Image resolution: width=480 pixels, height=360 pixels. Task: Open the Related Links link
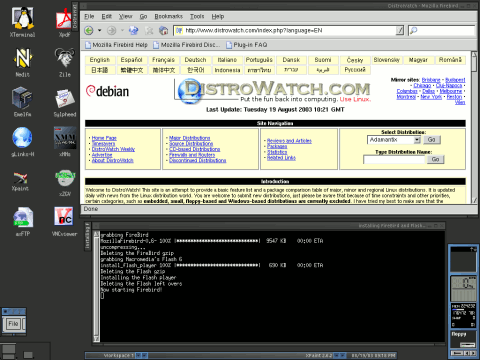point(281,158)
